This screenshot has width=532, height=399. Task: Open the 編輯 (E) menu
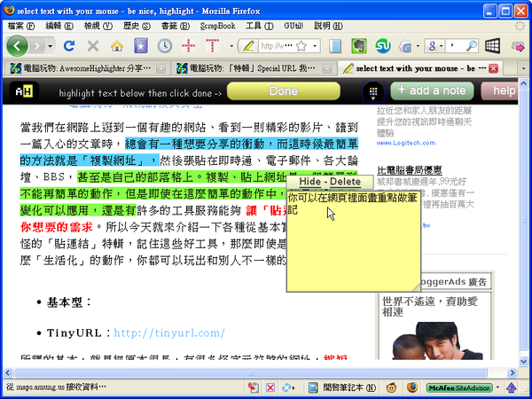[x=59, y=26]
